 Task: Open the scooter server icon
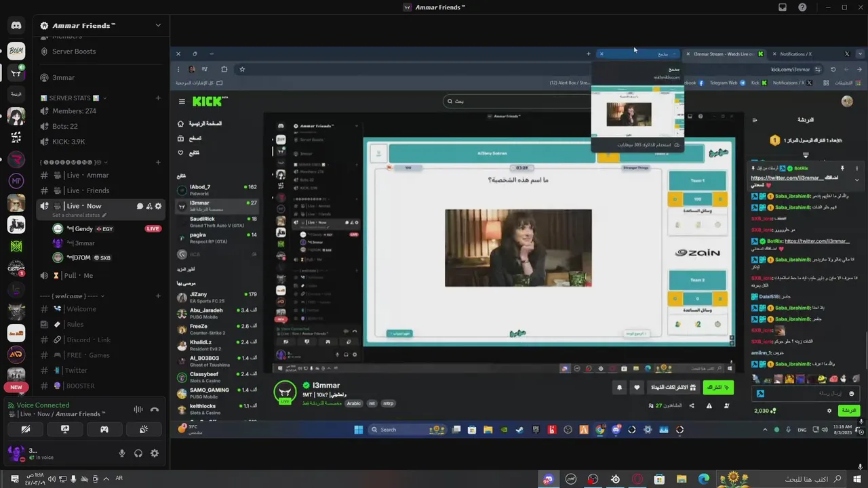(16, 225)
